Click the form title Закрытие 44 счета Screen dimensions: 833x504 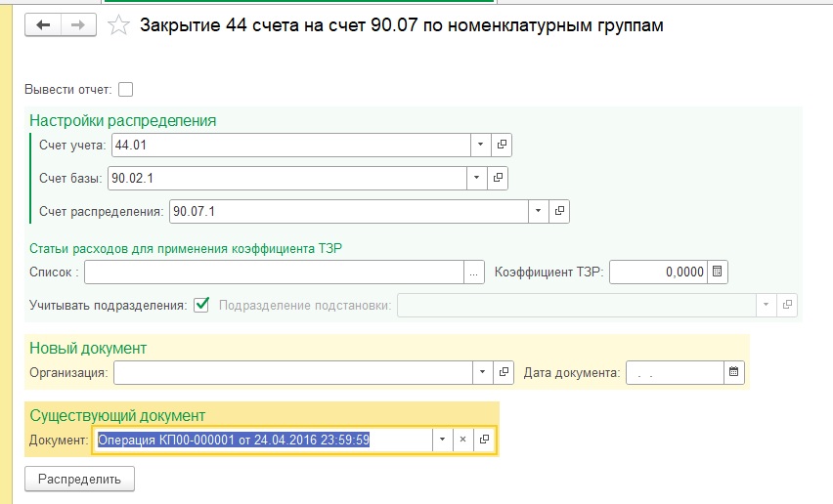click(x=402, y=25)
